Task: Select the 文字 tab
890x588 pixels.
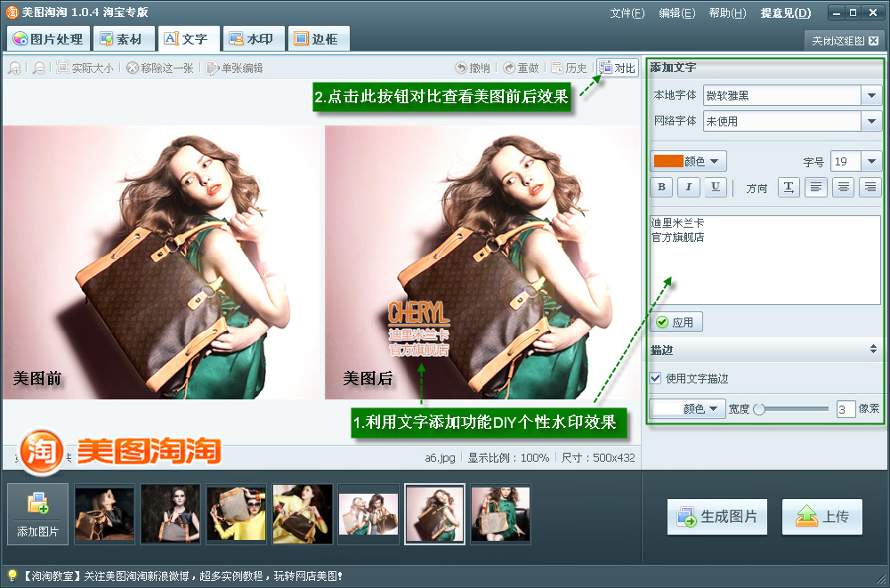Action: pyautogui.click(x=189, y=38)
